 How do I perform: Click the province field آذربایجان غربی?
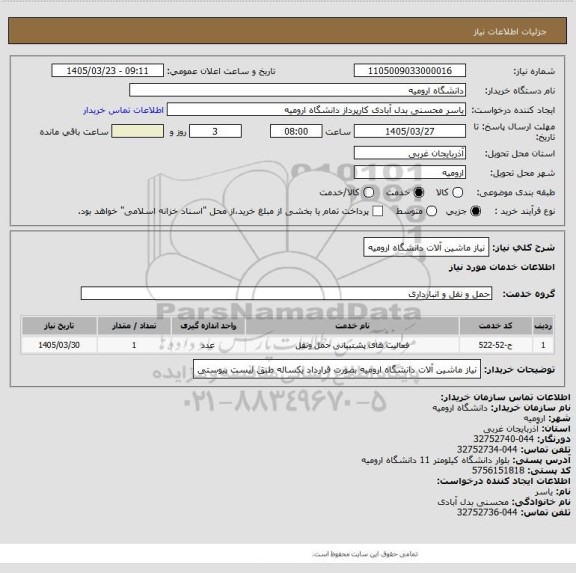(410, 153)
